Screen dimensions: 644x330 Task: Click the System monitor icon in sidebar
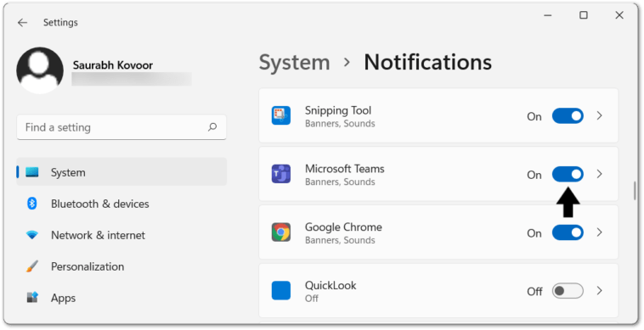[x=32, y=172]
